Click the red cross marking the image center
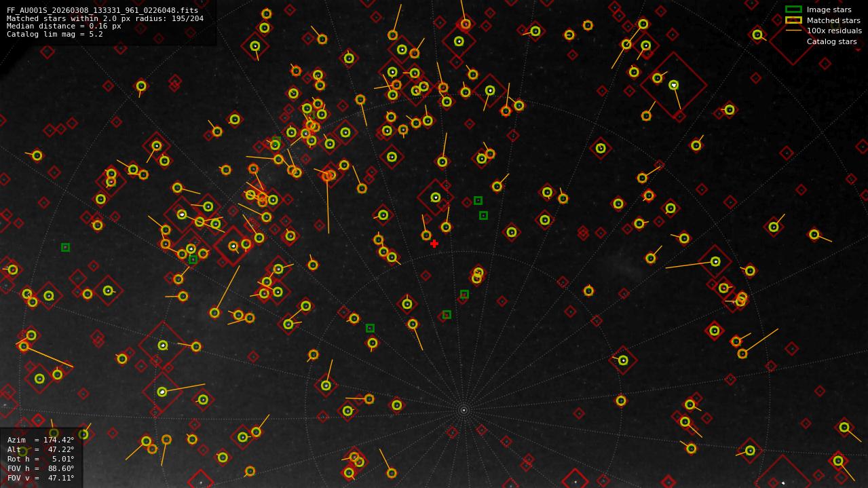Viewport: 868px width, 488px height. click(x=434, y=244)
